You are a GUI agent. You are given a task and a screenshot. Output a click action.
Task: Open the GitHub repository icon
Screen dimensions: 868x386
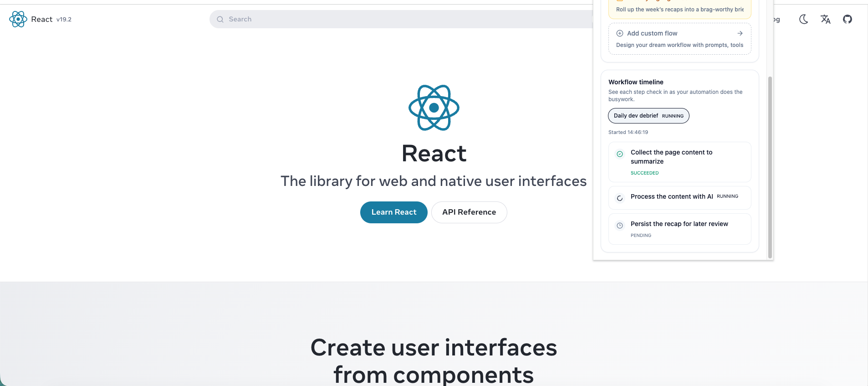(x=848, y=19)
